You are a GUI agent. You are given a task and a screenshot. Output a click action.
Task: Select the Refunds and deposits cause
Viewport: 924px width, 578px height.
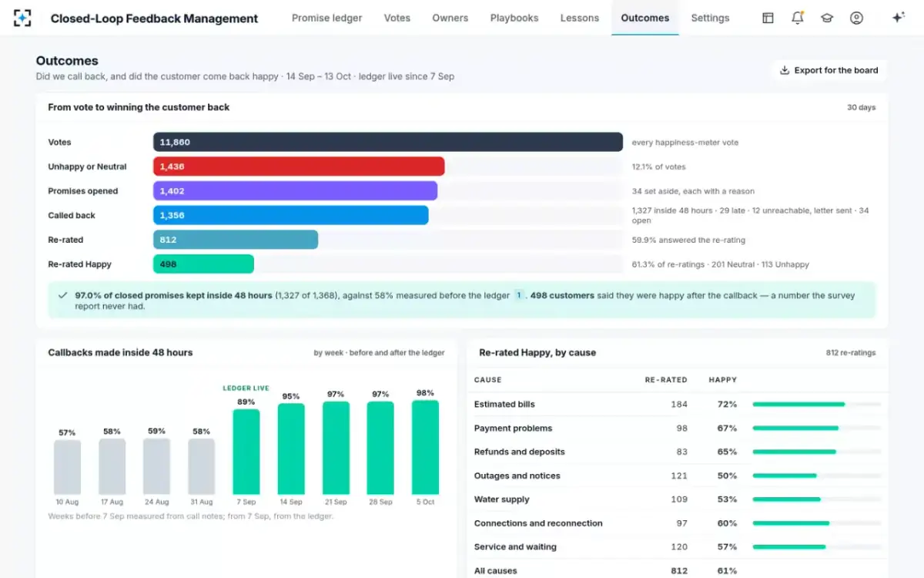click(520, 452)
